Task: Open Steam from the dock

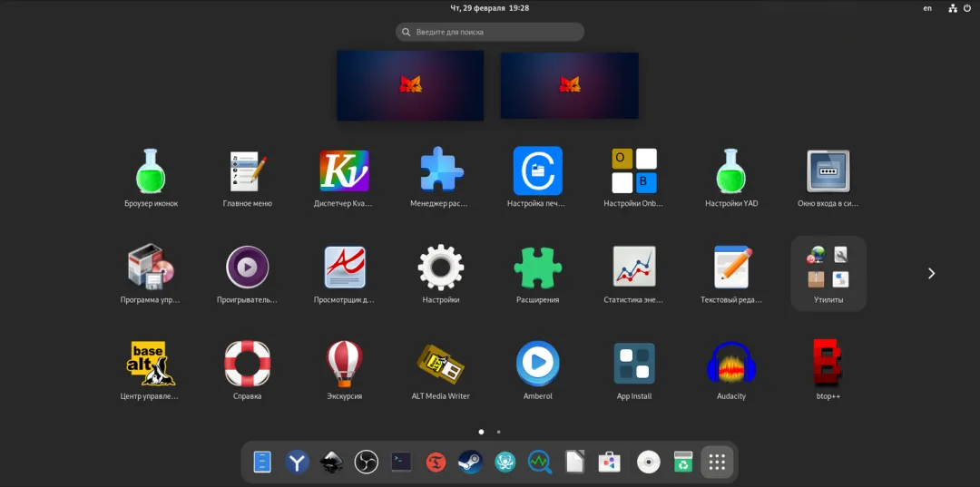Action: pyautogui.click(x=469, y=462)
